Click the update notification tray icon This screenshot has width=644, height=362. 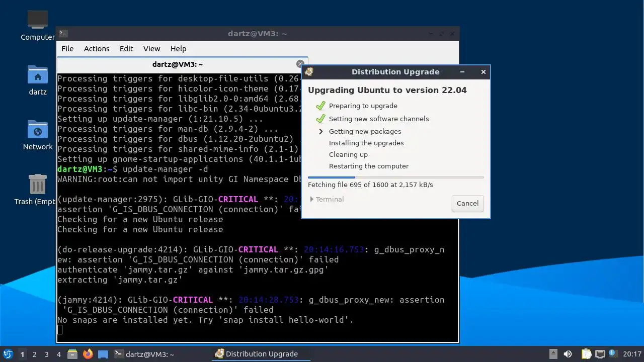[x=613, y=353]
